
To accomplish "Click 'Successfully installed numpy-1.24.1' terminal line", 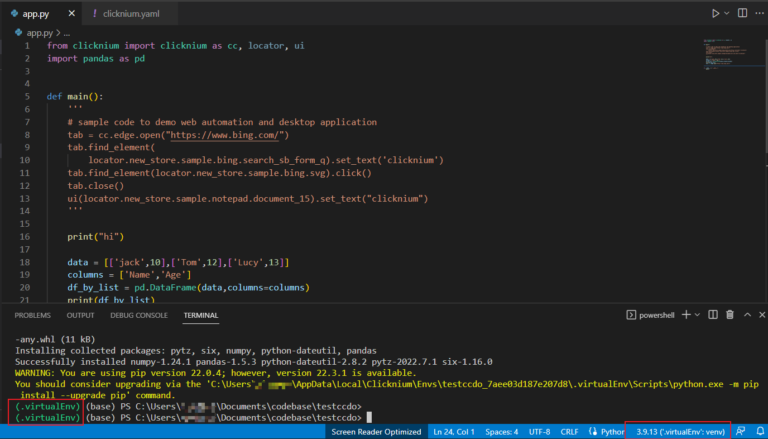I will pyautogui.click(x=254, y=362).
